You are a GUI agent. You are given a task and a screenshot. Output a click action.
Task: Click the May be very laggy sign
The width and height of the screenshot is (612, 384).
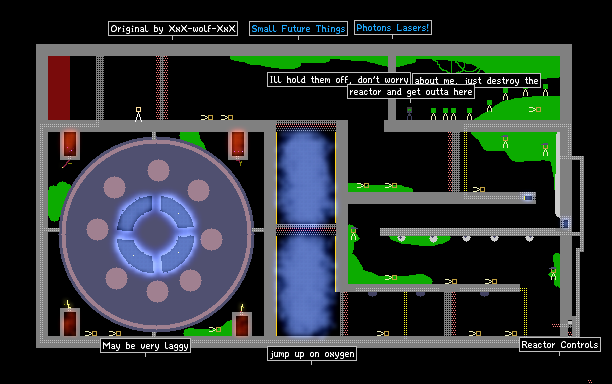pos(146,346)
